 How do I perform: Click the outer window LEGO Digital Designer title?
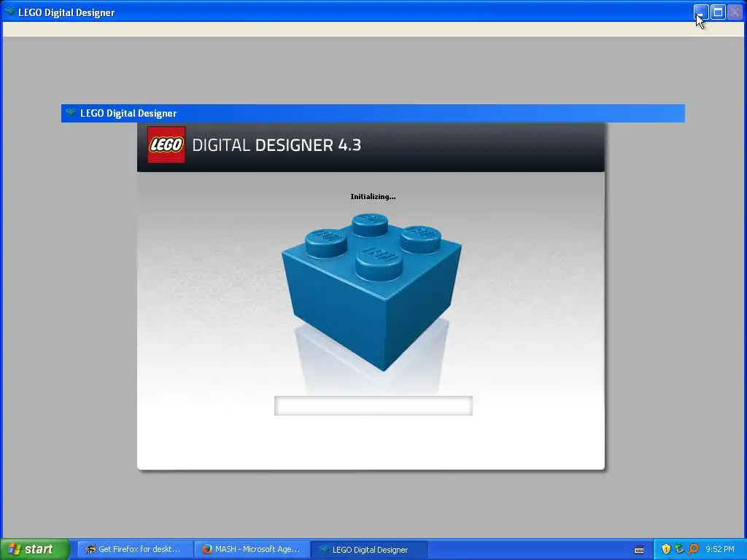tap(66, 12)
